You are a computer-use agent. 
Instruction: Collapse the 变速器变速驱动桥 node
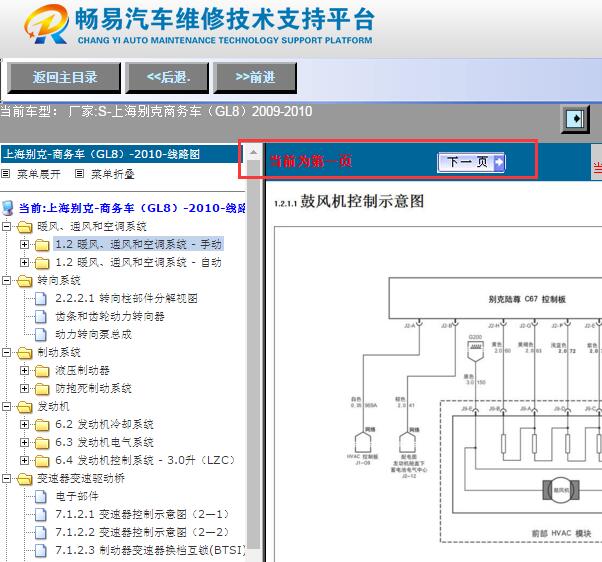tap(7, 478)
